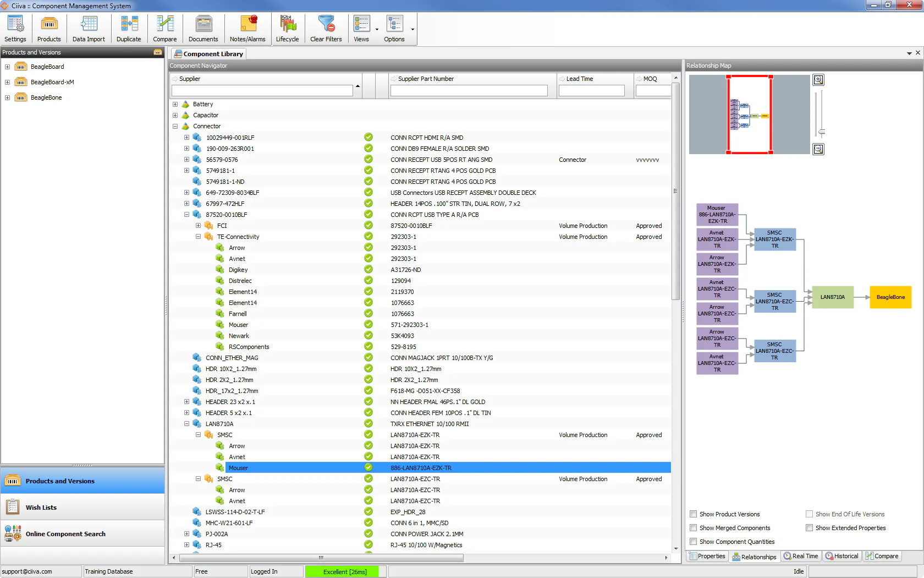Click the Products toolbar icon
Screen dimensions: 924x578
pyautogui.click(x=49, y=29)
